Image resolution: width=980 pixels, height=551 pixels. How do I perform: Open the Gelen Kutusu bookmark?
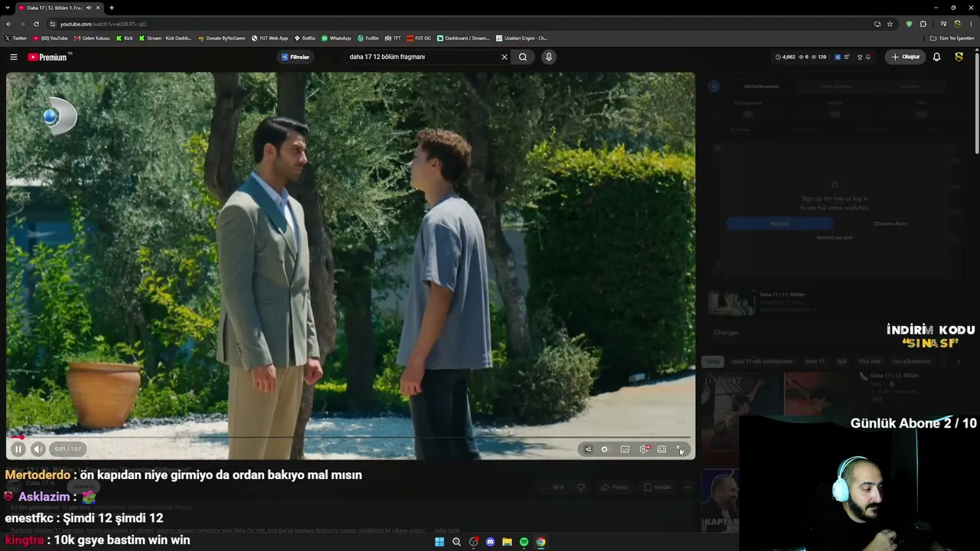tap(93, 38)
